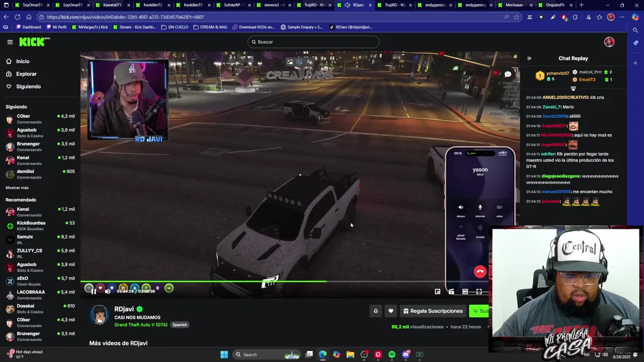The height and width of the screenshot is (362, 644).
Task: Open Task View on taskbar
Action: [x=309, y=354]
